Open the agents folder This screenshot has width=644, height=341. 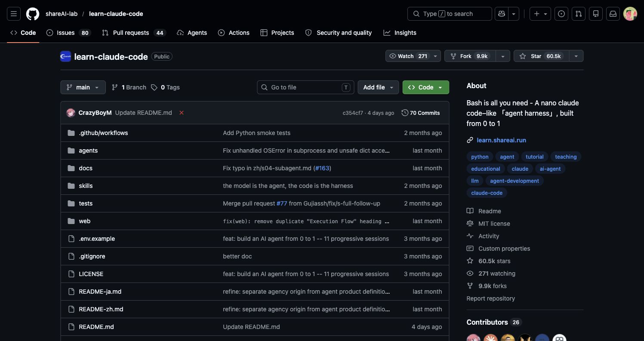[x=88, y=151]
